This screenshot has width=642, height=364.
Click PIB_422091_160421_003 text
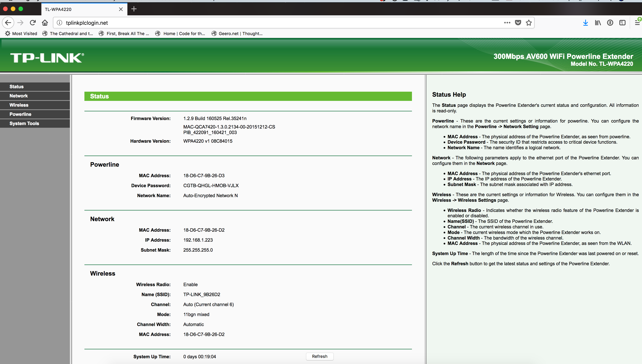(210, 133)
